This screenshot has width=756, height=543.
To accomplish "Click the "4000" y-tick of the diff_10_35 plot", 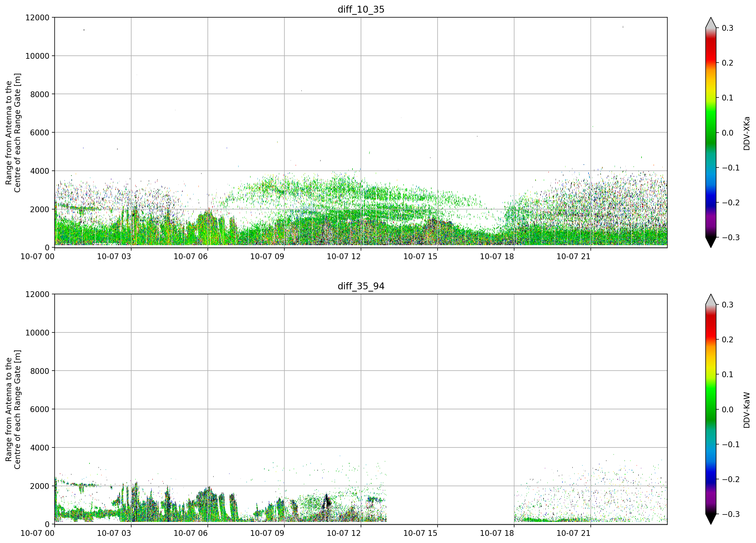I will pos(40,171).
